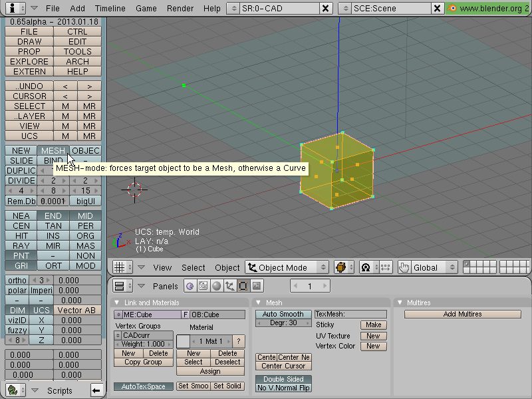Disable the END snap mode
Viewport: 532px width, 399px height.
(53, 215)
